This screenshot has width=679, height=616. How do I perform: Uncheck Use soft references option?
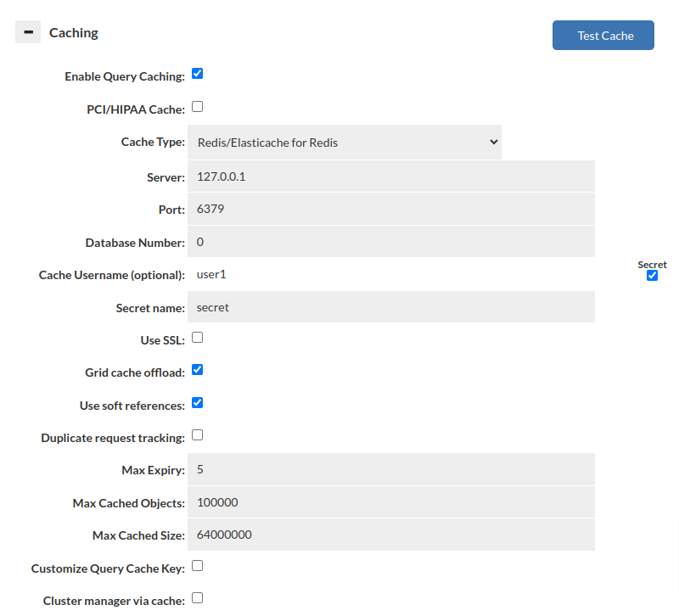[197, 403]
